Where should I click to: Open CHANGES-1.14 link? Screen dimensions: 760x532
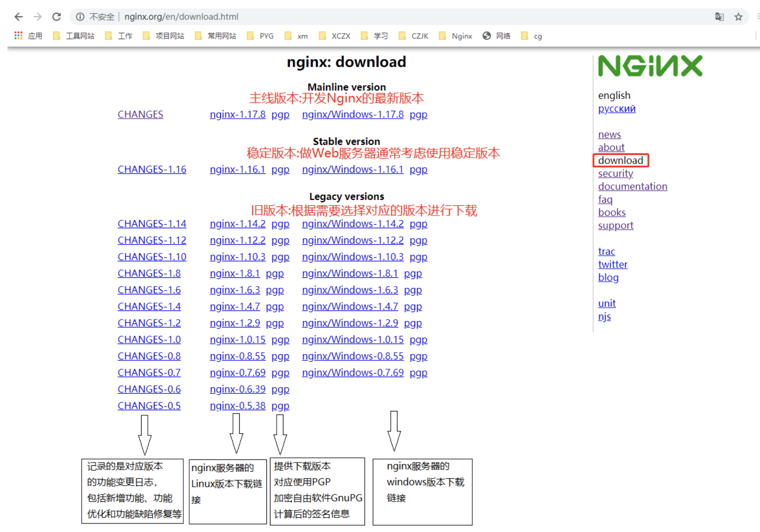[152, 224]
